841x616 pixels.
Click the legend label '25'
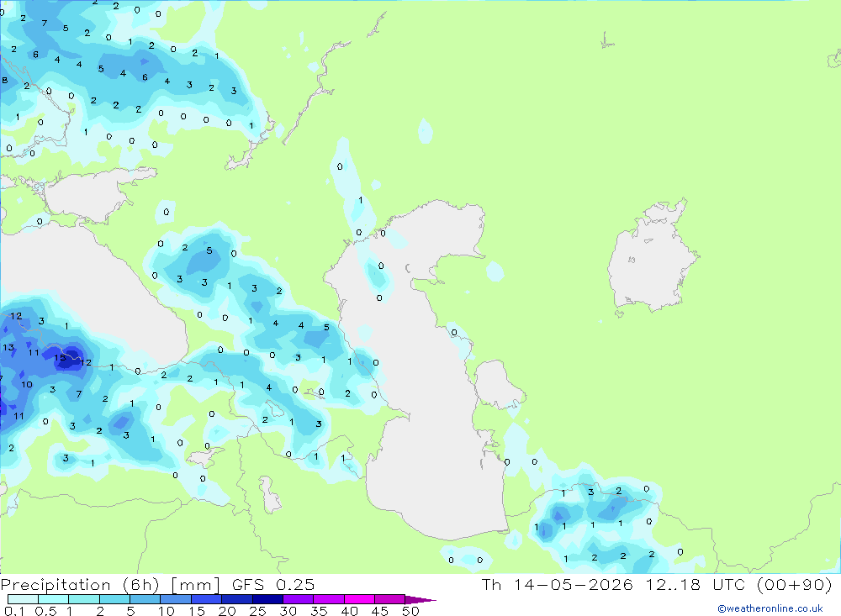click(x=257, y=611)
